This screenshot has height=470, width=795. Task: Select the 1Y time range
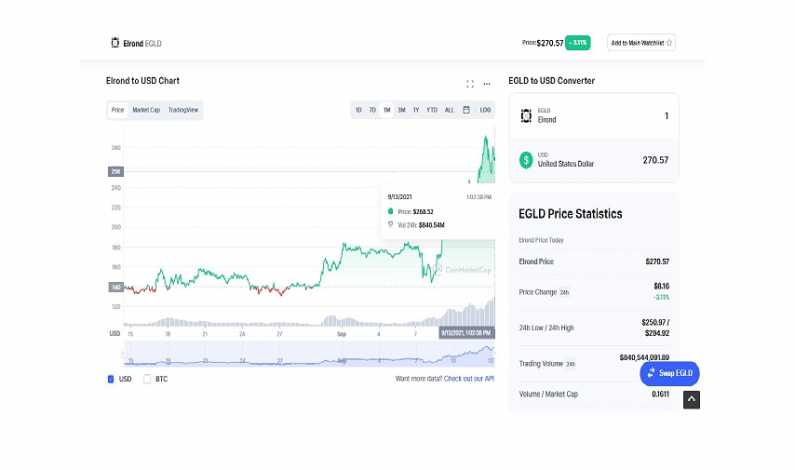pos(415,110)
